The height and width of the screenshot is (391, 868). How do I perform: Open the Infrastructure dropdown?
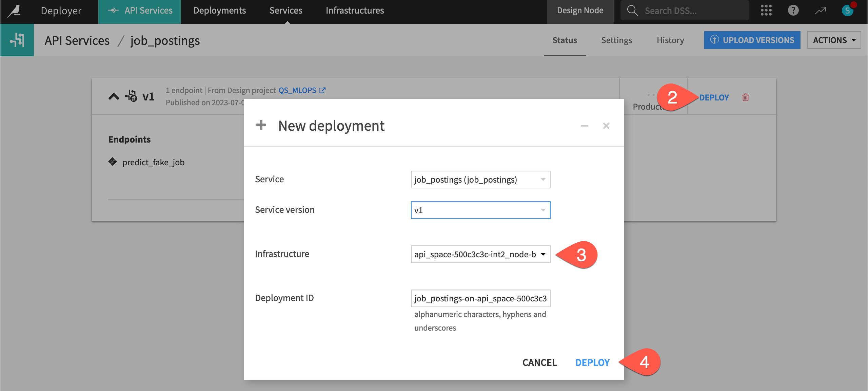480,254
